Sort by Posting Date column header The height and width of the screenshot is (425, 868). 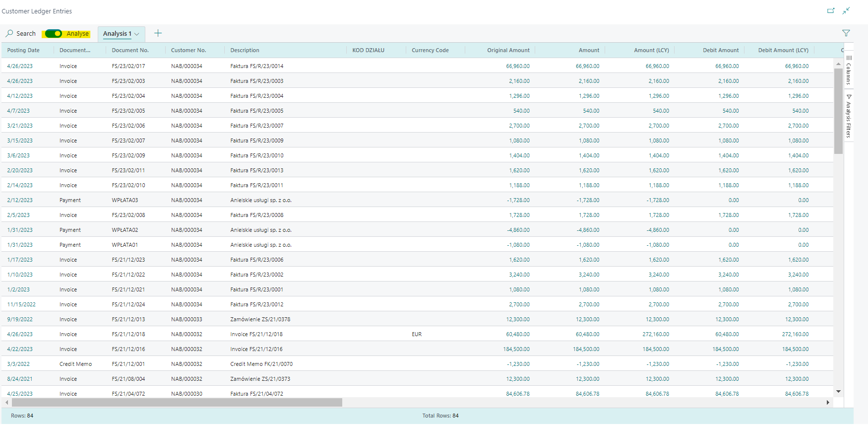tap(23, 50)
